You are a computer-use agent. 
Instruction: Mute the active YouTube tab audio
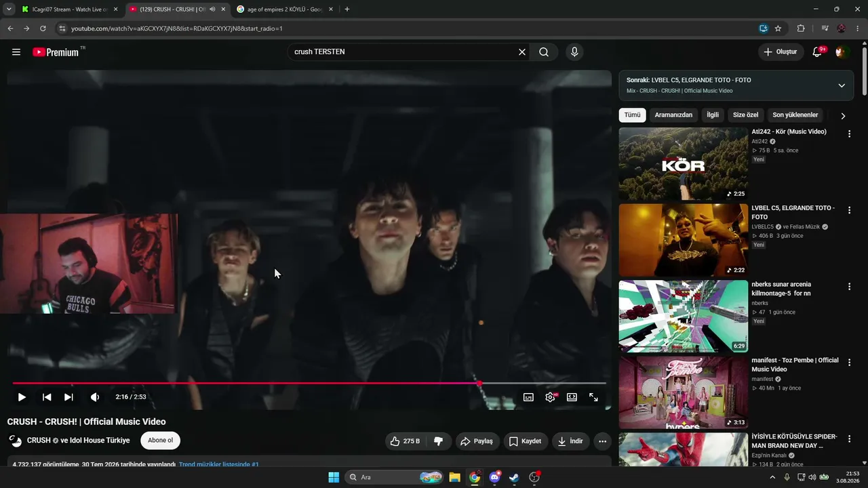click(x=212, y=9)
